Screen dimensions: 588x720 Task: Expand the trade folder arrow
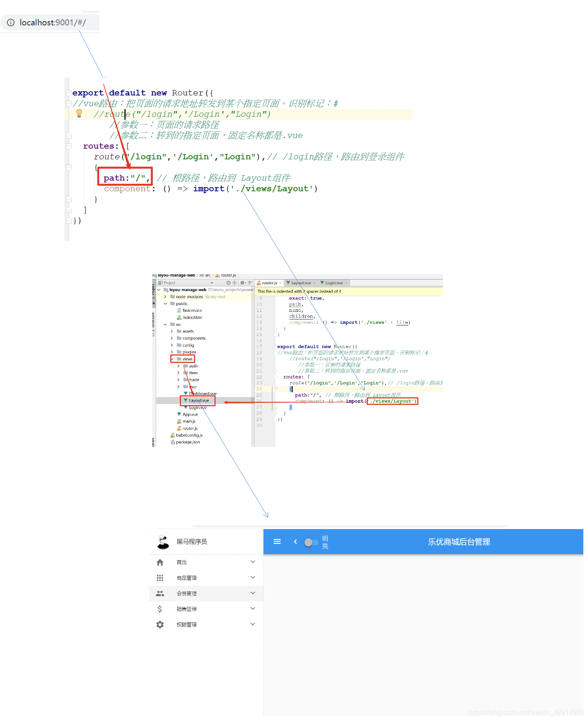pos(178,380)
